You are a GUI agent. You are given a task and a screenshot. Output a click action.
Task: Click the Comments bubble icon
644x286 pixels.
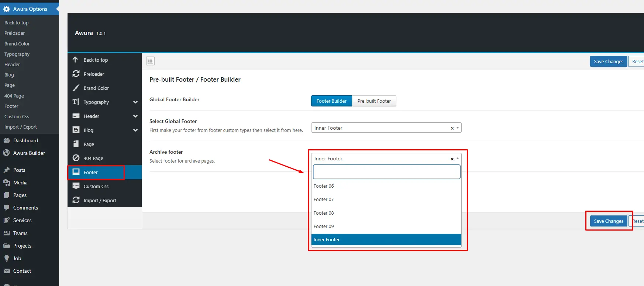tap(7, 208)
